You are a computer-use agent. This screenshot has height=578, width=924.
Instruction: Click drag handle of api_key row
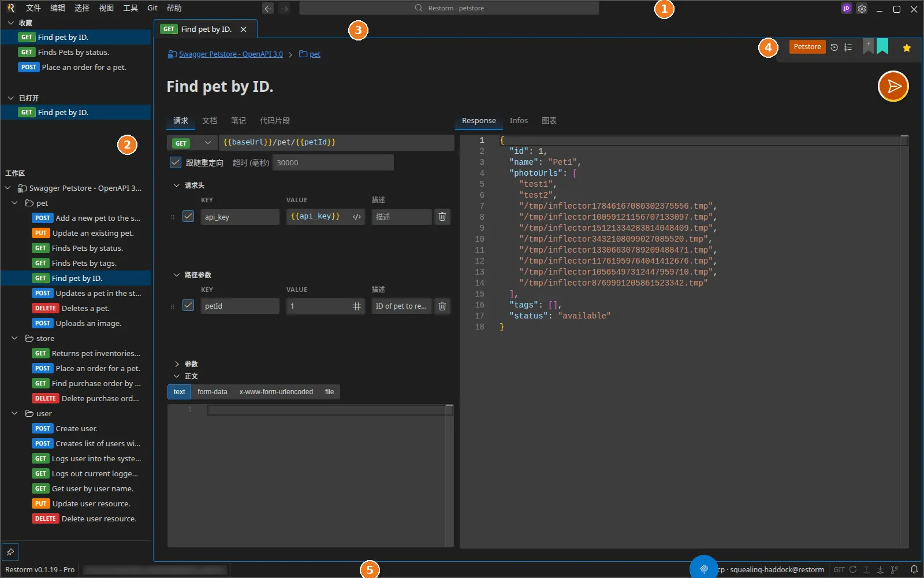click(x=172, y=217)
